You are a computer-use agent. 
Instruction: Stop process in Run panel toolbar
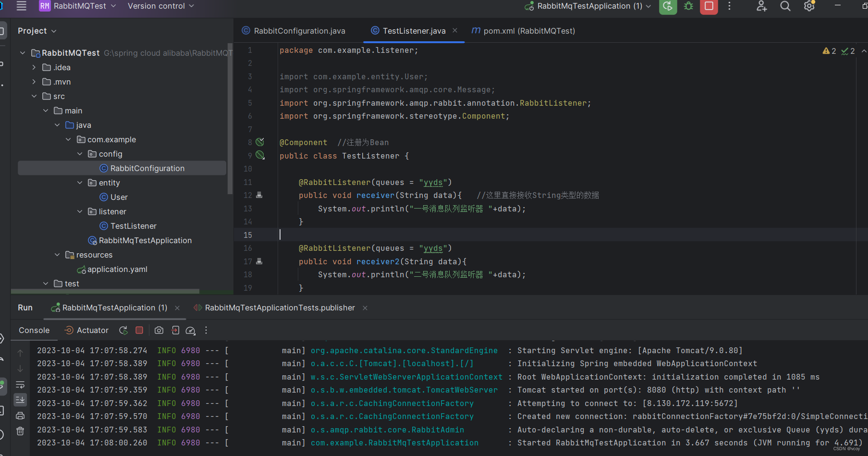[139, 330]
